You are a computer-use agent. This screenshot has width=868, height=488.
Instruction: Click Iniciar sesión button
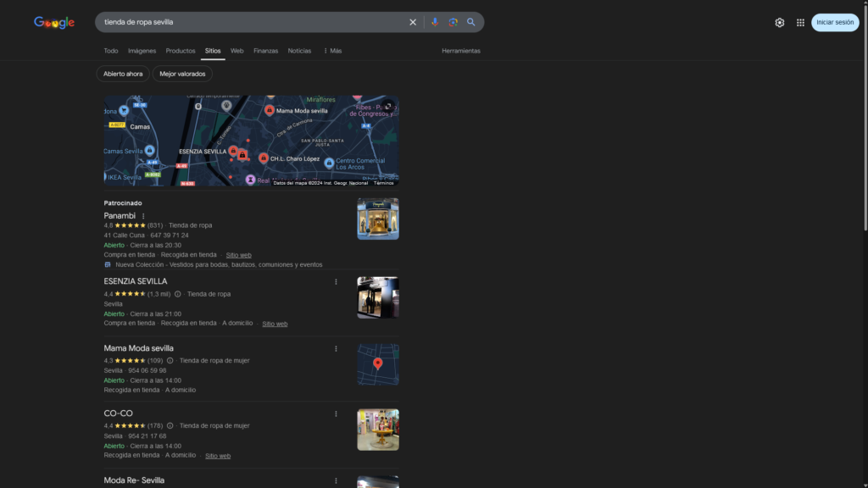(835, 22)
